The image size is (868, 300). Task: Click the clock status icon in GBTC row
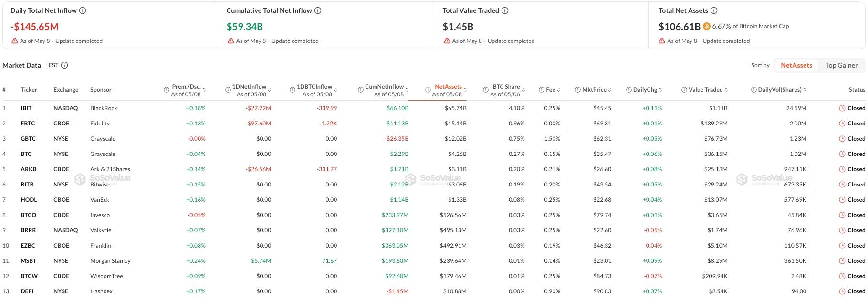(x=842, y=139)
